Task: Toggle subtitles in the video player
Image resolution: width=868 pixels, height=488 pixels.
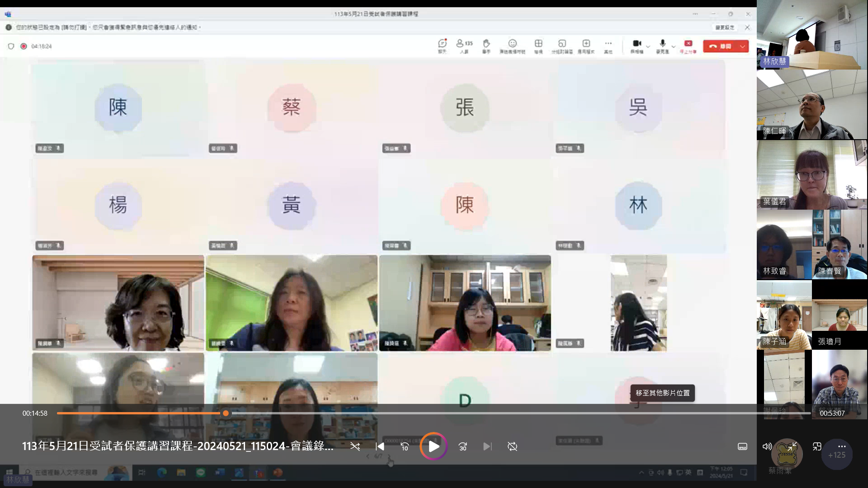Action: (x=742, y=446)
